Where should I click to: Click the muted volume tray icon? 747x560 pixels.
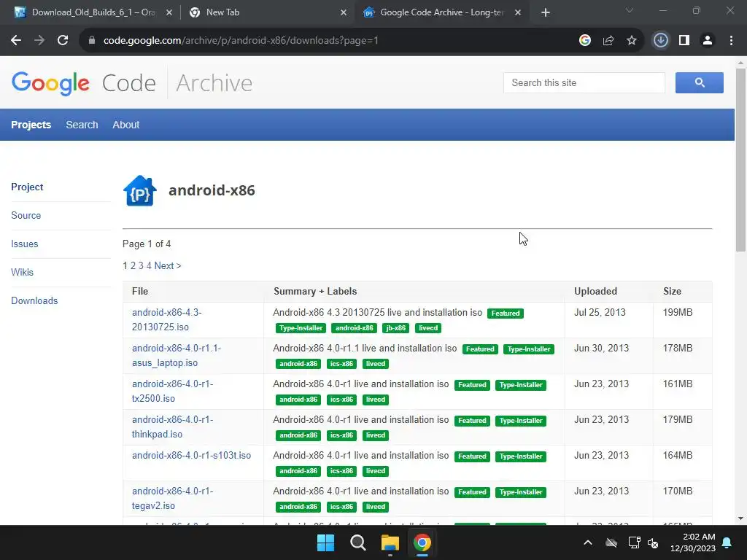pyautogui.click(x=653, y=542)
